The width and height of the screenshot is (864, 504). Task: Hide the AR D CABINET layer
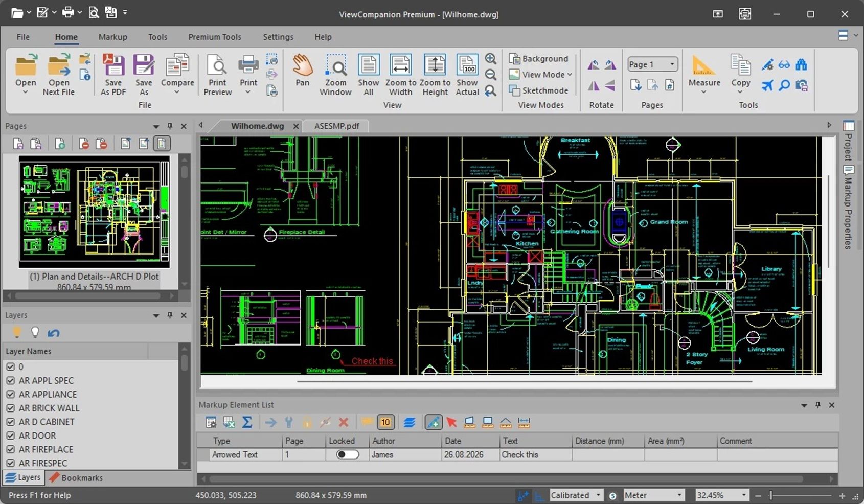pos(10,422)
